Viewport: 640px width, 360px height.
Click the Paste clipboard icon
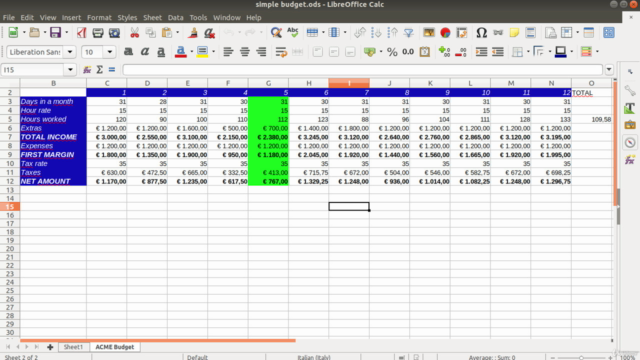(x=167, y=33)
